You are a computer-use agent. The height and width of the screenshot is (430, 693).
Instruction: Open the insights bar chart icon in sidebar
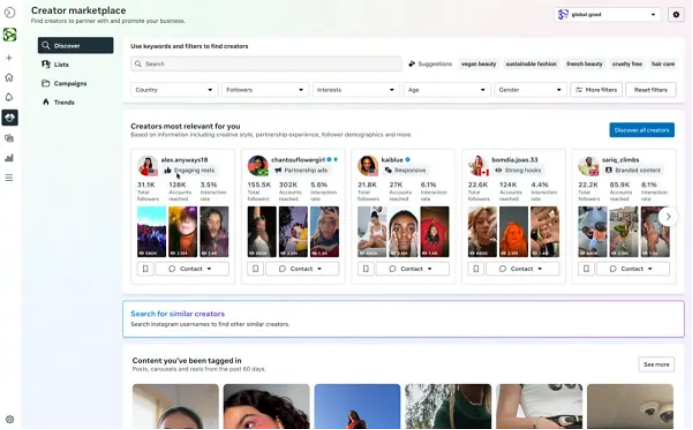(9, 158)
